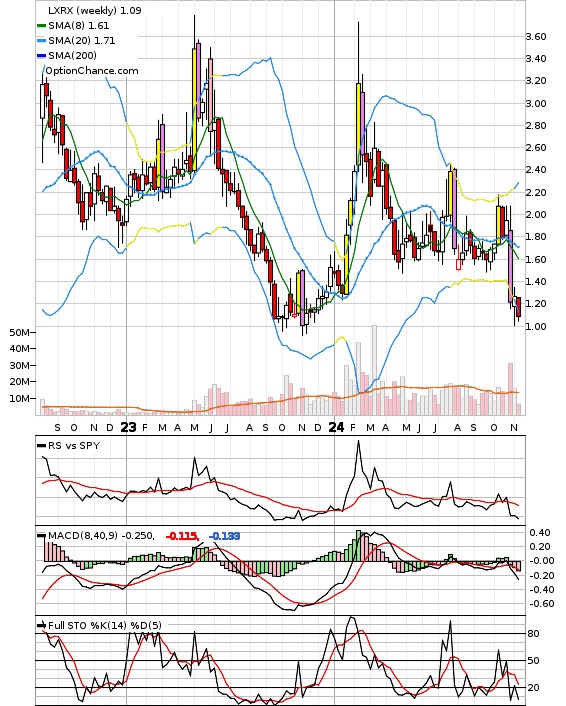The height and width of the screenshot is (706, 566).
Task: Click the 1.20 price axis label
Action: pos(536,304)
